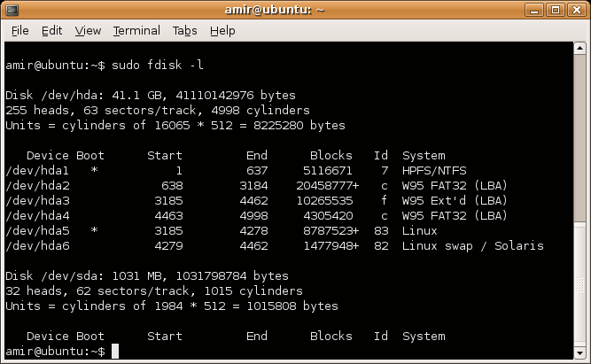591x364 pixels.
Task: Maximize the terminal window
Action: coord(556,10)
